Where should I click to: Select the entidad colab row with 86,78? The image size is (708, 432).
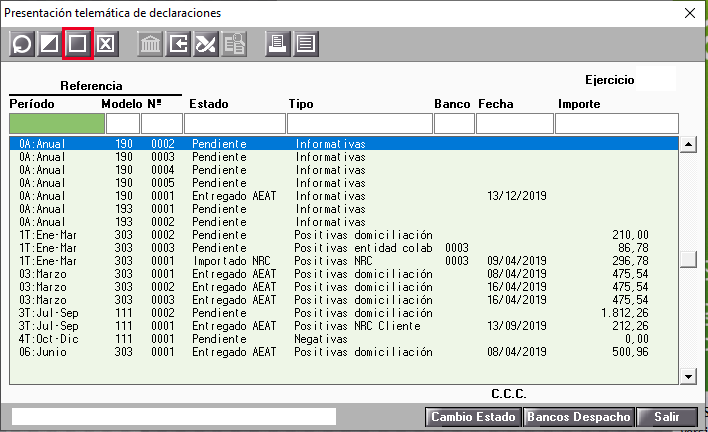click(344, 248)
